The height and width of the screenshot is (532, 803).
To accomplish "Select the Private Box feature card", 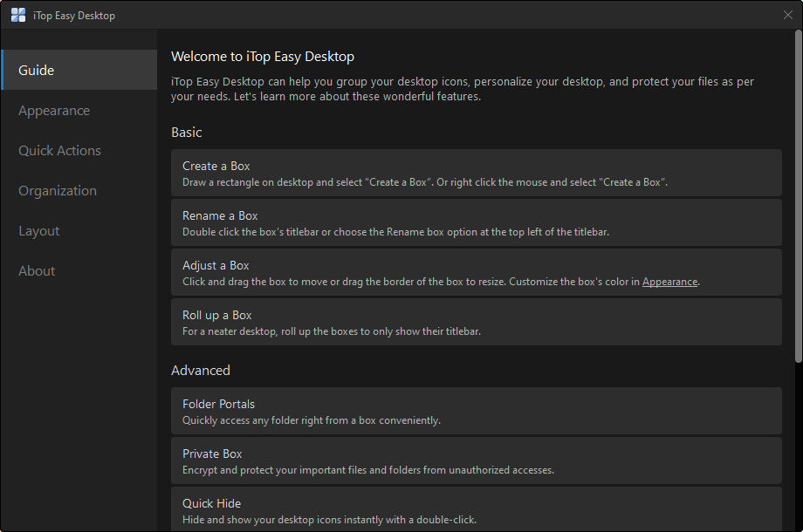I will click(476, 460).
